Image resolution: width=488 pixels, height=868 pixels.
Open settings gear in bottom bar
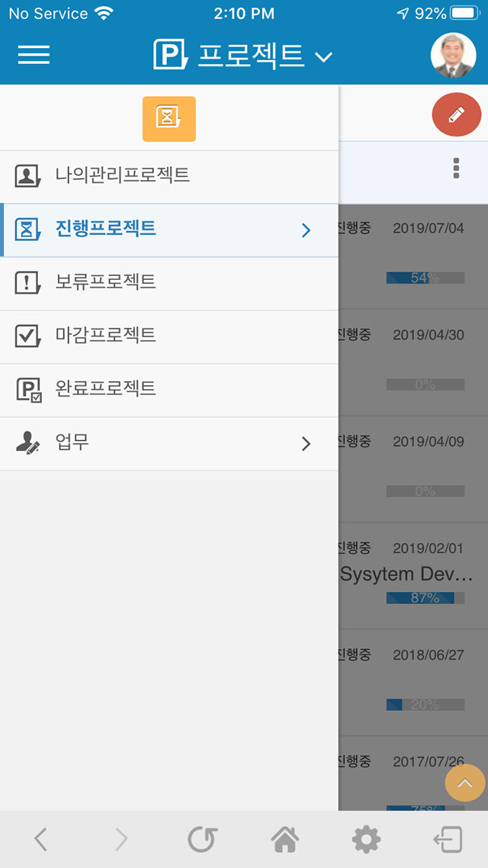point(366,840)
